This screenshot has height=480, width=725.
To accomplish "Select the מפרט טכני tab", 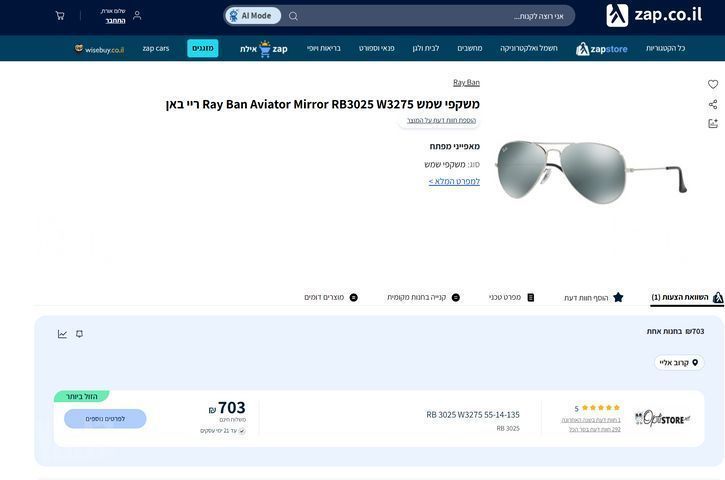I will click(512, 297).
